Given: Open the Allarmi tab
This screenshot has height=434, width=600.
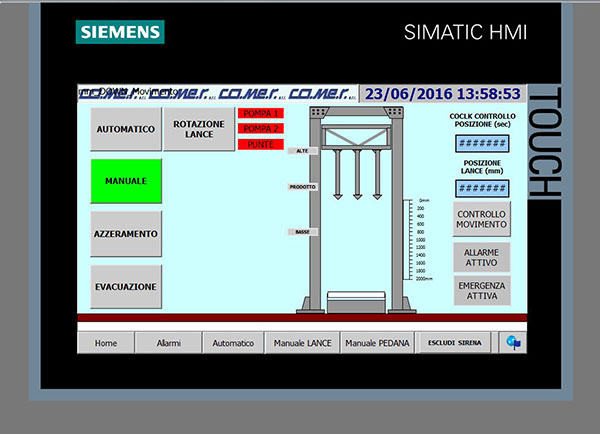Looking at the screenshot, I should click(x=168, y=343).
